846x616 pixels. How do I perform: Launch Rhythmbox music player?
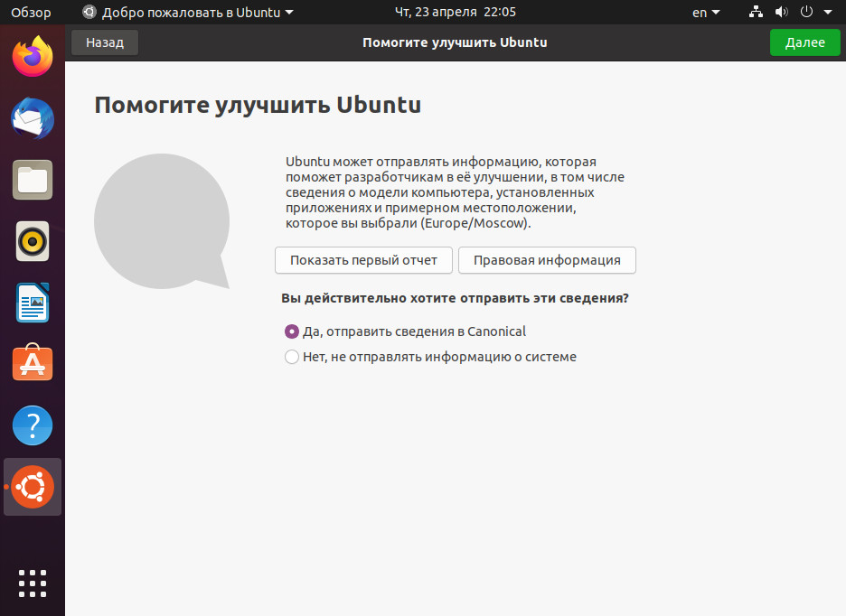click(33, 241)
